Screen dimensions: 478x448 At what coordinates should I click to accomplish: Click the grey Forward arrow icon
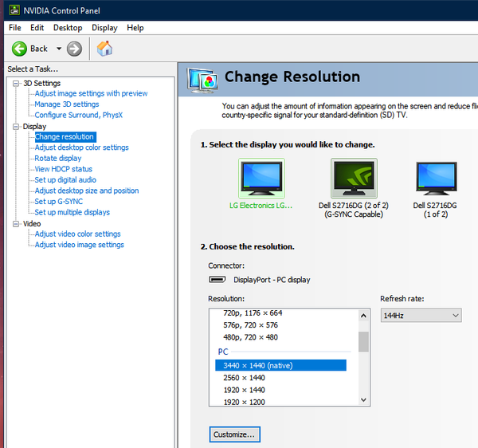click(x=74, y=49)
